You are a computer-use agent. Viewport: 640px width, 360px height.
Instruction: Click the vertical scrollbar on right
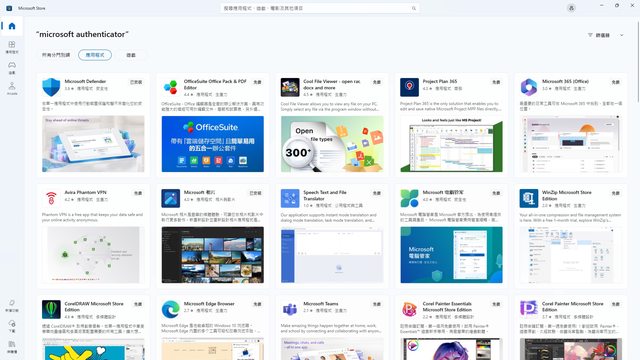click(638, 61)
